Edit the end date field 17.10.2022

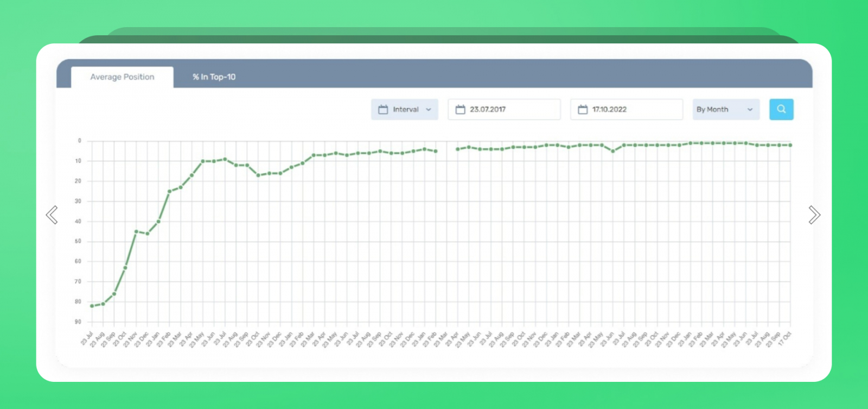tap(627, 109)
